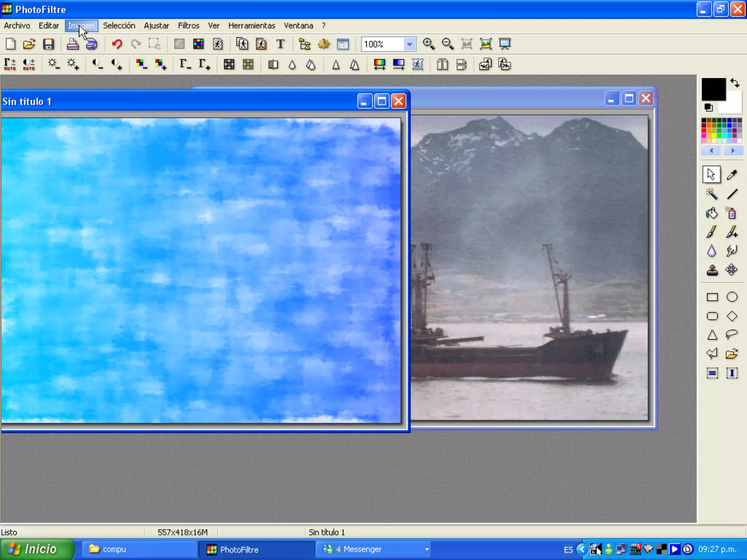747x560 pixels.
Task: Click the black foreground color swatch
Action: pos(713,89)
